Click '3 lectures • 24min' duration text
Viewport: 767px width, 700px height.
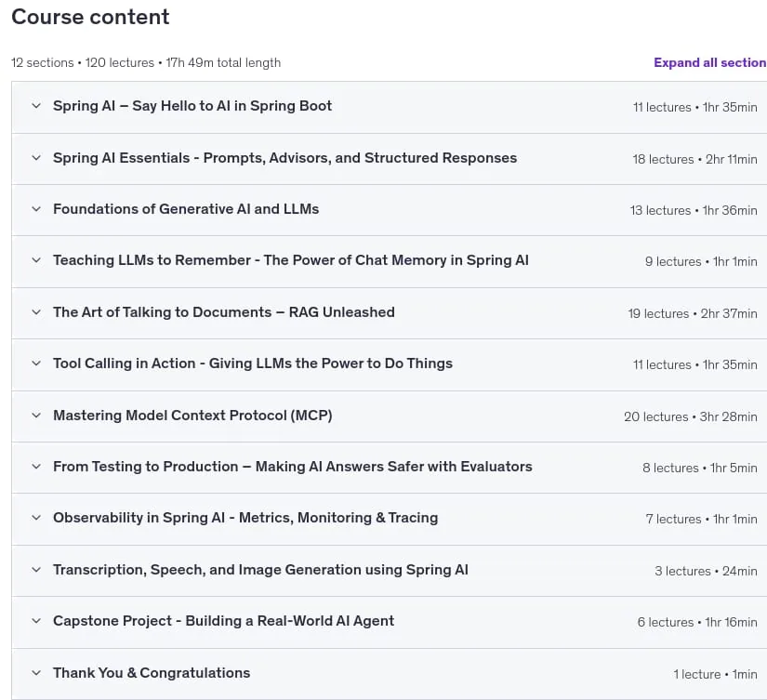[x=706, y=571]
